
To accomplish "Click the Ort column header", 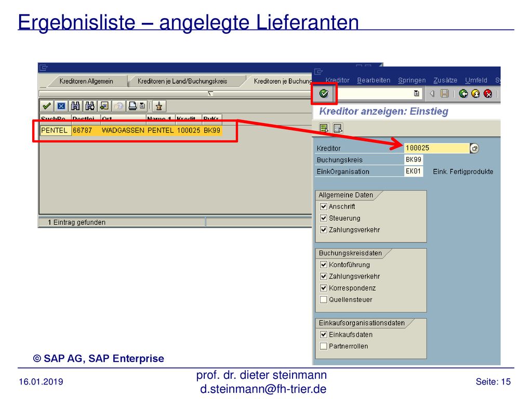I will (x=124, y=119).
